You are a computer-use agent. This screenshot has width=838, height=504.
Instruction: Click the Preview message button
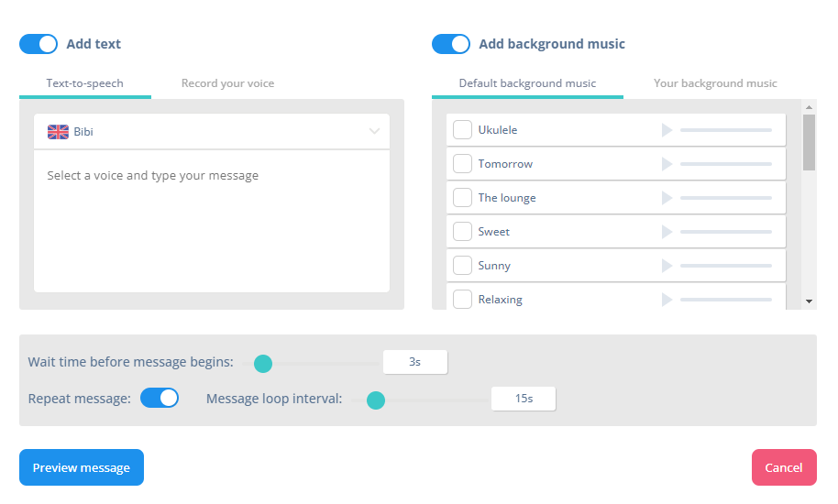82,467
